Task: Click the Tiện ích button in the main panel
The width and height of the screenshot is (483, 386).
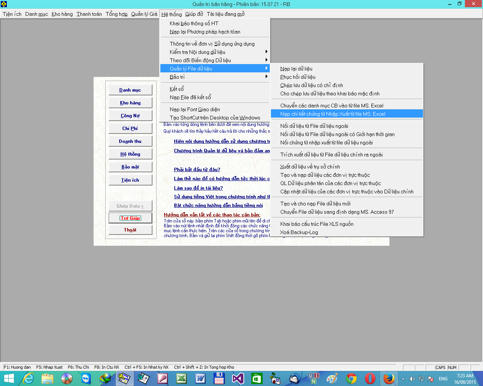Action: tap(130, 180)
